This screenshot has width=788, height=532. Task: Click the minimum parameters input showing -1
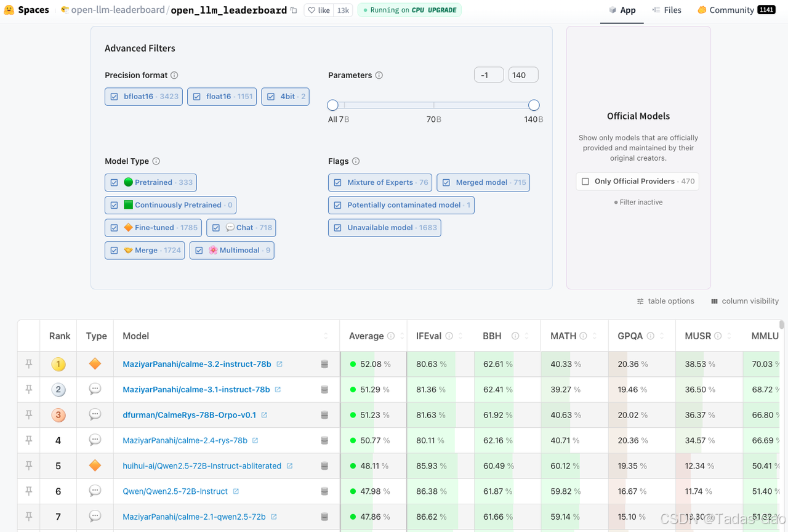click(489, 75)
